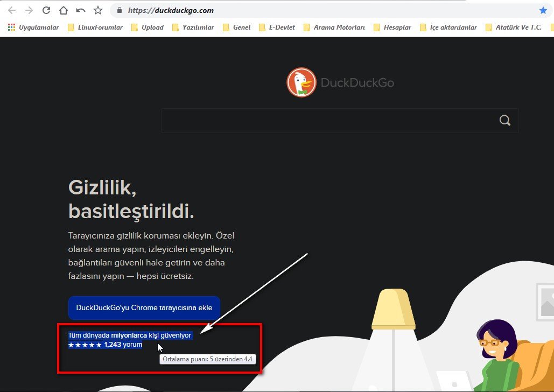Click the browser forward arrow
The height and width of the screenshot is (392, 554).
tap(29, 10)
